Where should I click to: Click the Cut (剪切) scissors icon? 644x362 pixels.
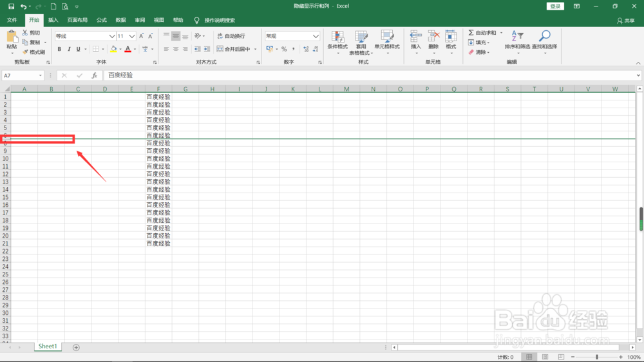click(x=25, y=32)
